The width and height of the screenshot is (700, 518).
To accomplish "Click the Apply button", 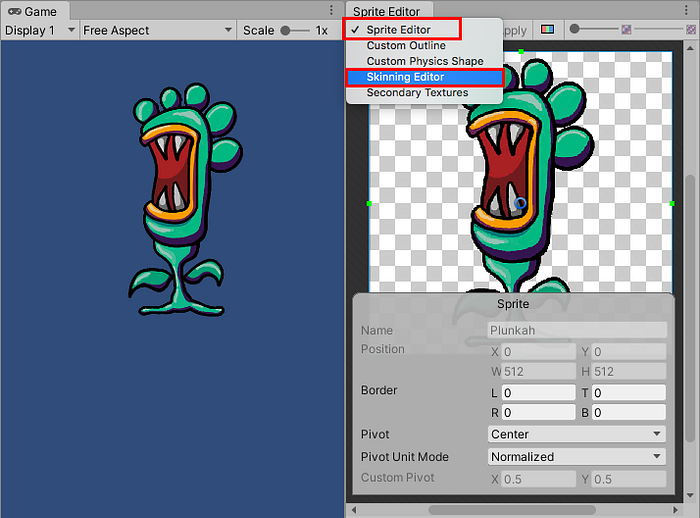I will coord(515,30).
